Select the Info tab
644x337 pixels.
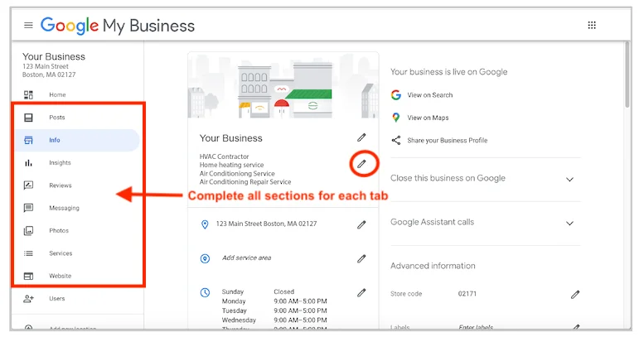click(77, 141)
